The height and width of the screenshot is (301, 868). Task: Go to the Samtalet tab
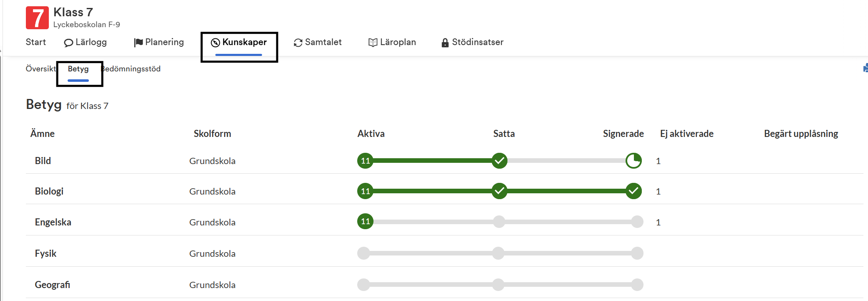[318, 42]
